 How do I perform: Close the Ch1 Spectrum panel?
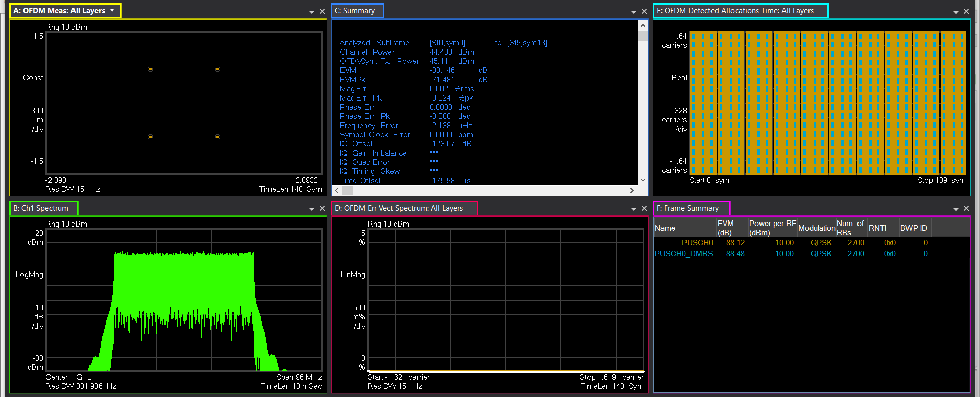[322, 208]
